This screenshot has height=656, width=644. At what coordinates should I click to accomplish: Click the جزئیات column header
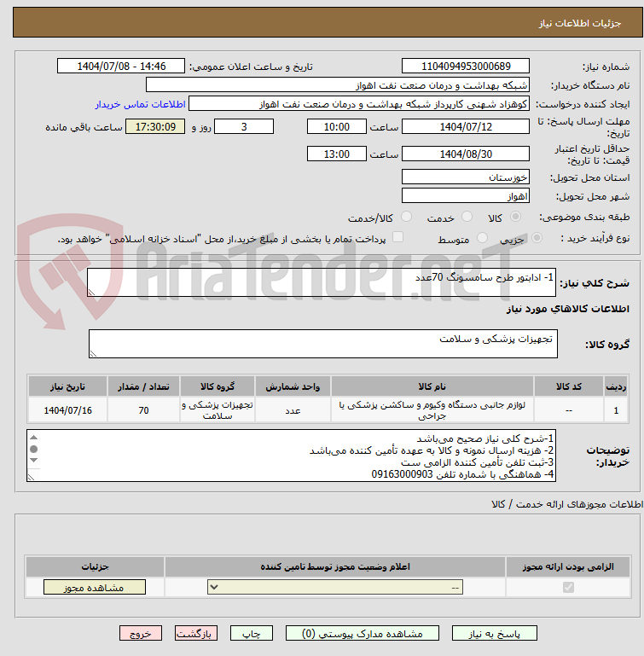pyautogui.click(x=95, y=566)
